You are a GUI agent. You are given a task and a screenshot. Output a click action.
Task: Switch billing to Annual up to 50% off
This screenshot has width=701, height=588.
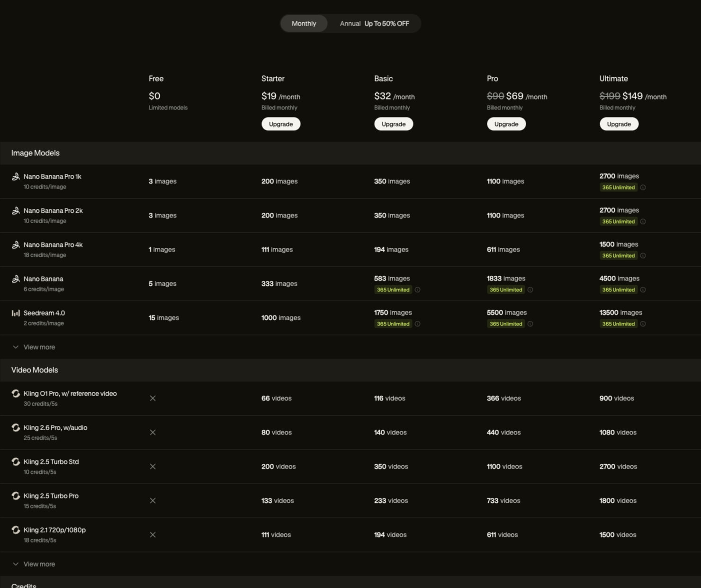374,23
